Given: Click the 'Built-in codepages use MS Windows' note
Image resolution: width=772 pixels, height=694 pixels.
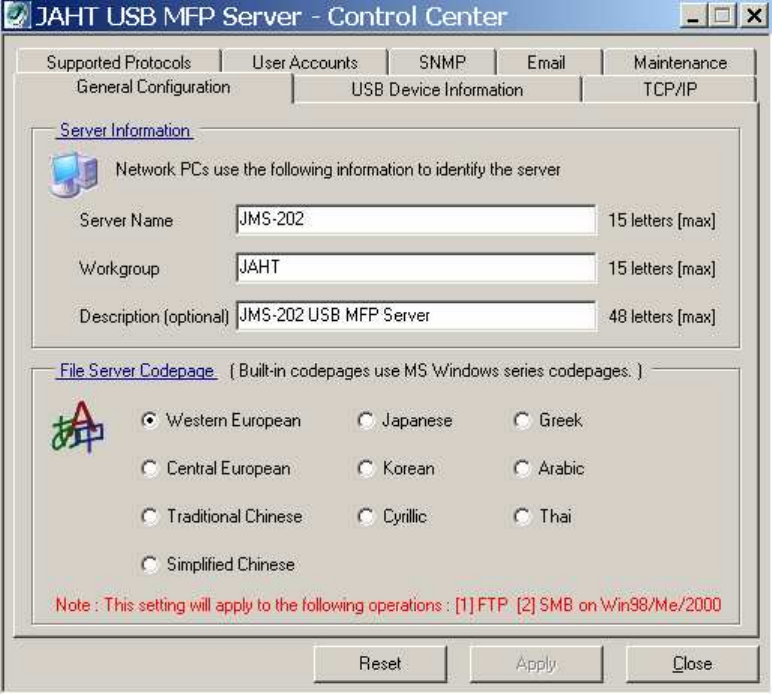Looking at the screenshot, I should (x=436, y=370).
